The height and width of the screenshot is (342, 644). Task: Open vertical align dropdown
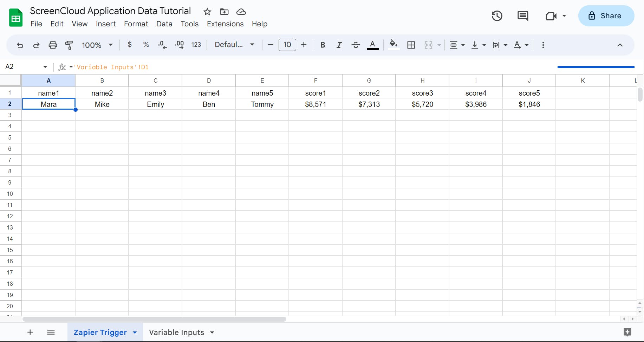pyautogui.click(x=479, y=45)
